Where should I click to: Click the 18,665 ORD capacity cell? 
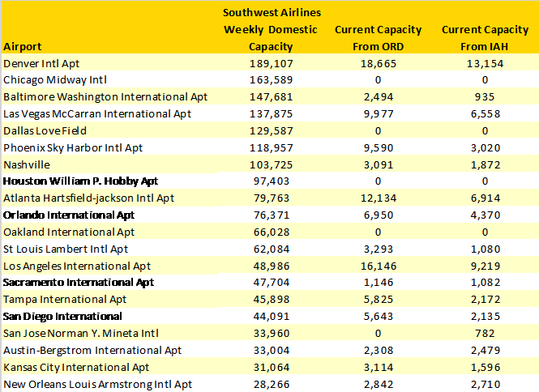[378, 63]
